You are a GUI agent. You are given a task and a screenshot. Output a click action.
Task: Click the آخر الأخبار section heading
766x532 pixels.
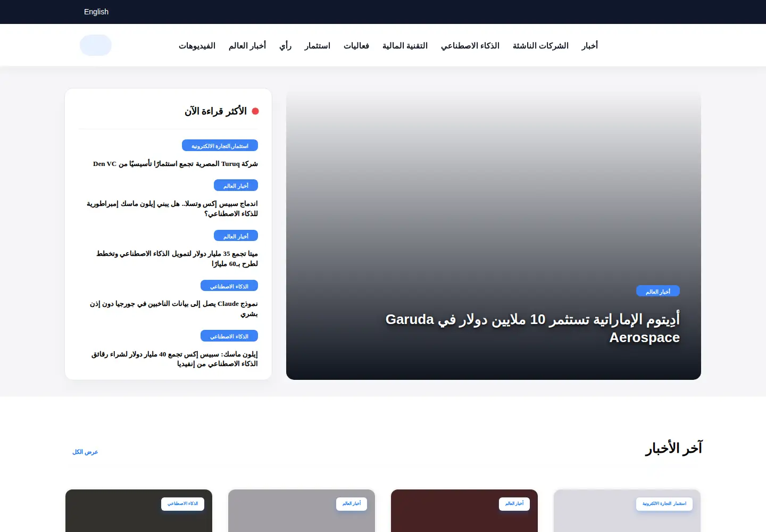pyautogui.click(x=673, y=448)
